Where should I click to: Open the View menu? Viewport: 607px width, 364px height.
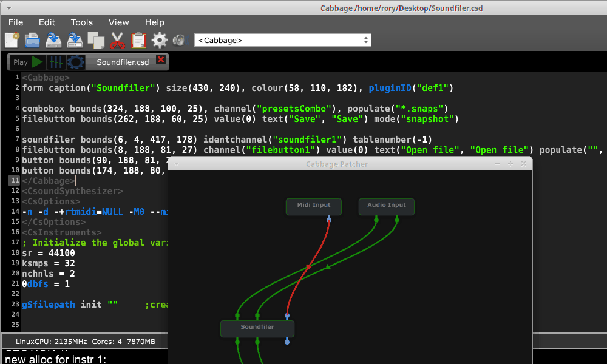pyautogui.click(x=119, y=22)
